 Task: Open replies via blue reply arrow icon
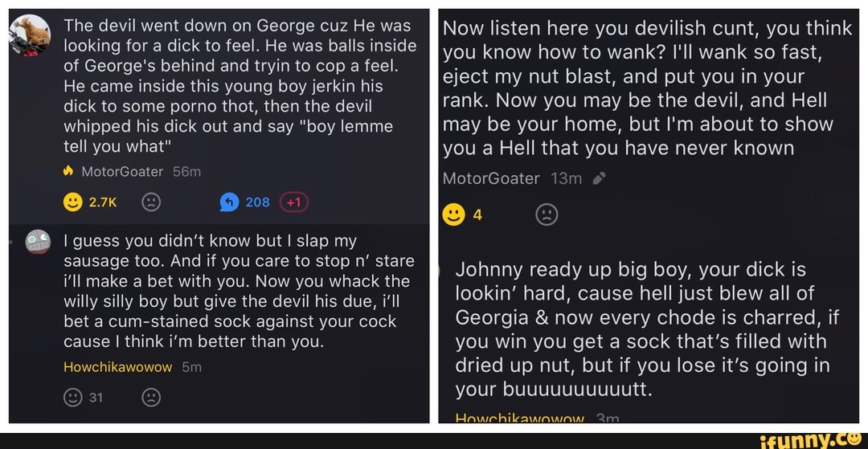click(x=229, y=202)
